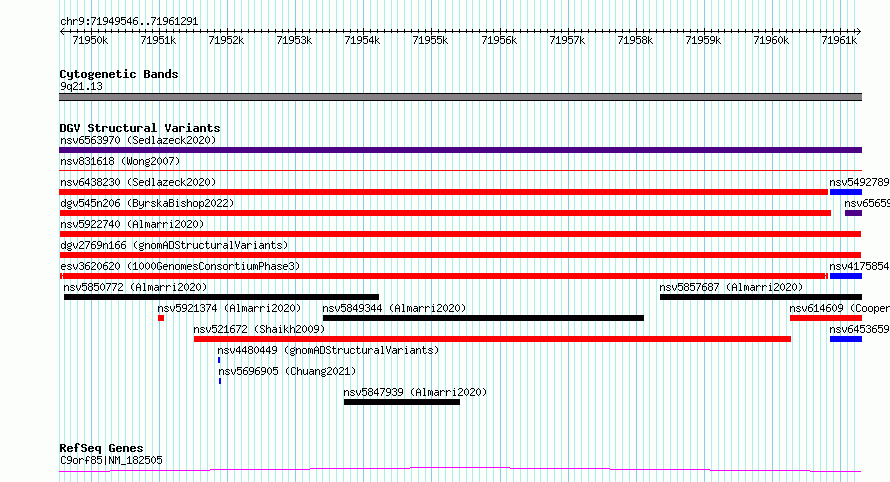Open nsv4480449 (gnomADStructuralVariants) label
The image size is (890, 482).
[x=328, y=350]
